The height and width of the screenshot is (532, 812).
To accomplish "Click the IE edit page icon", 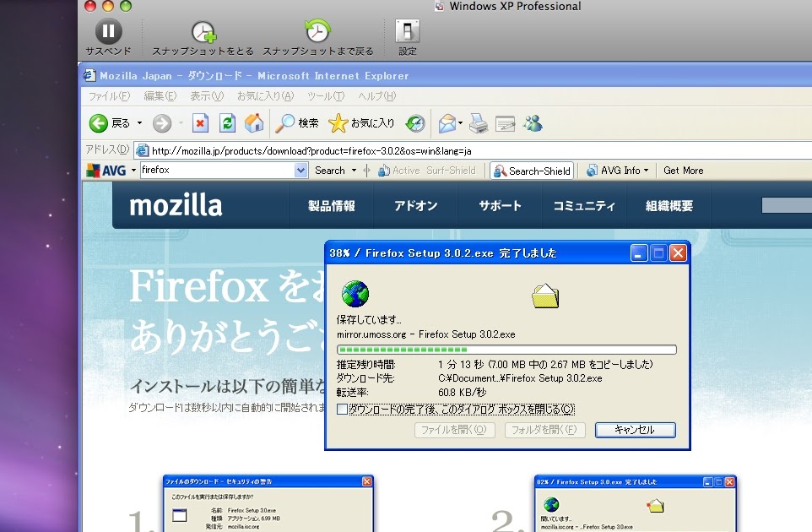I will pyautogui.click(x=505, y=124).
